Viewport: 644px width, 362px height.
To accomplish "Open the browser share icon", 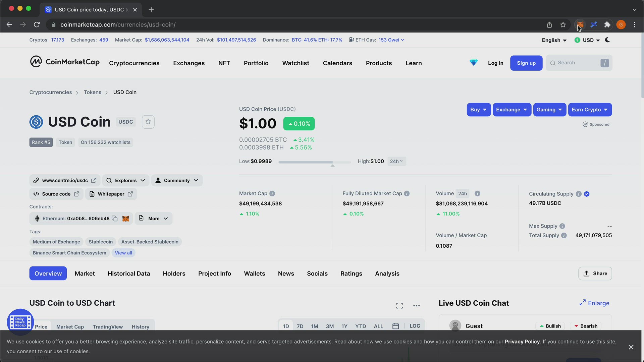I will tap(549, 24).
